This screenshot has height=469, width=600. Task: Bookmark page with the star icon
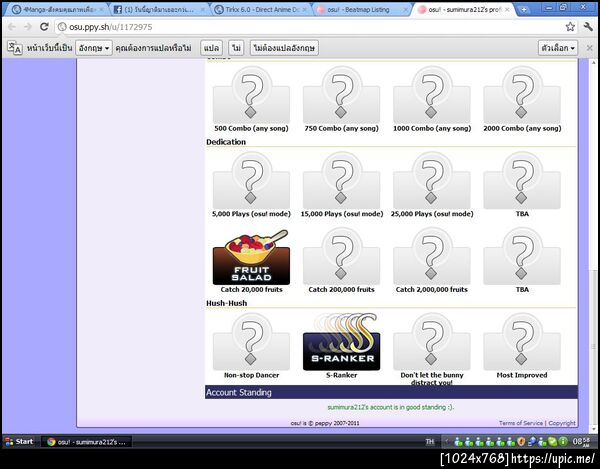point(570,27)
